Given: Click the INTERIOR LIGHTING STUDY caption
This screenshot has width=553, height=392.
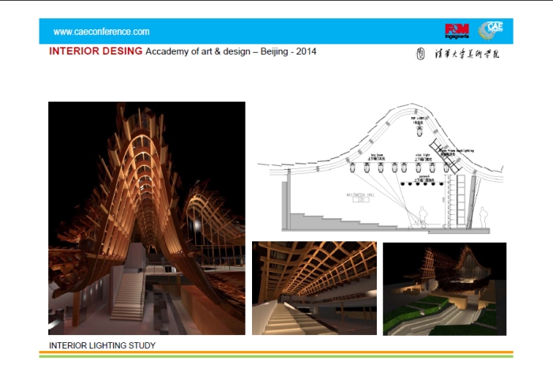Looking at the screenshot, I should pos(102,345).
